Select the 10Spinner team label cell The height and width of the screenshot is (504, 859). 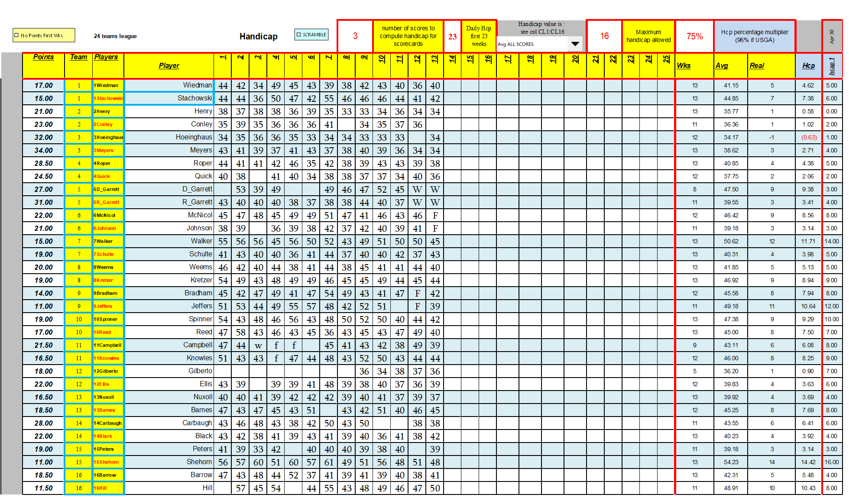[108, 319]
